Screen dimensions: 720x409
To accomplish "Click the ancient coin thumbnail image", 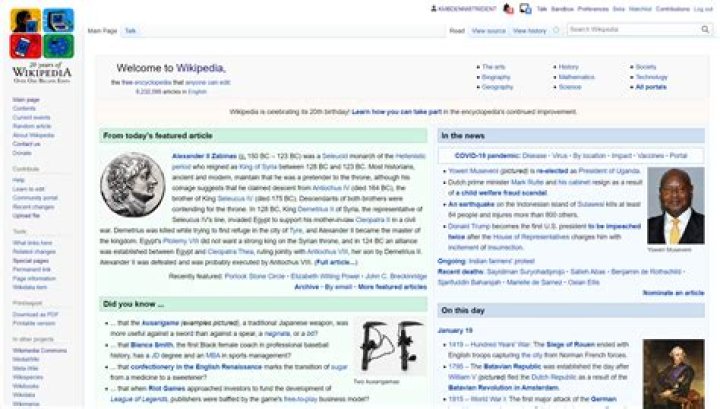I will point(132,185).
